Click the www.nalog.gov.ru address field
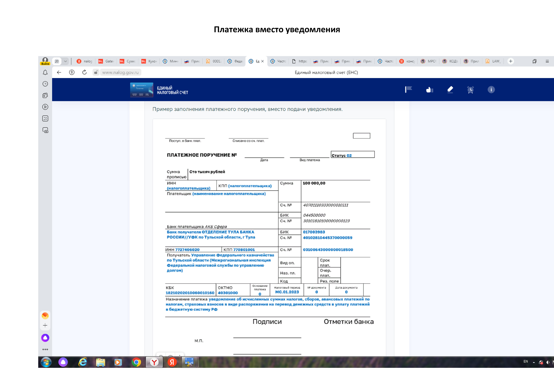The image size is (554, 392). point(120,72)
